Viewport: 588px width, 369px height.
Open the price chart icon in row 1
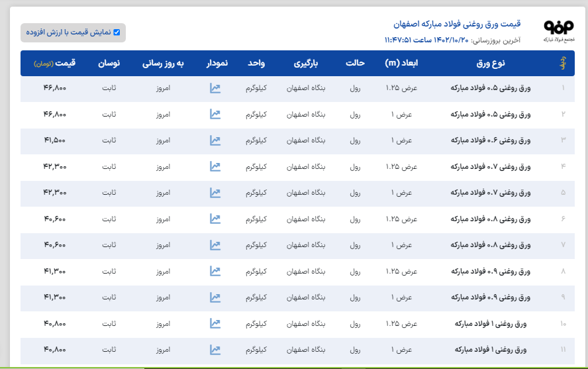point(215,88)
